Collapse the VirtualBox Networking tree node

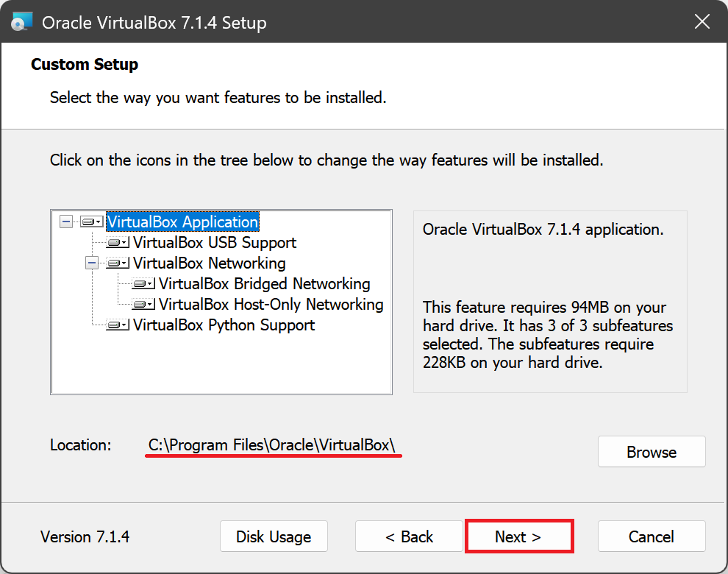coord(92,263)
